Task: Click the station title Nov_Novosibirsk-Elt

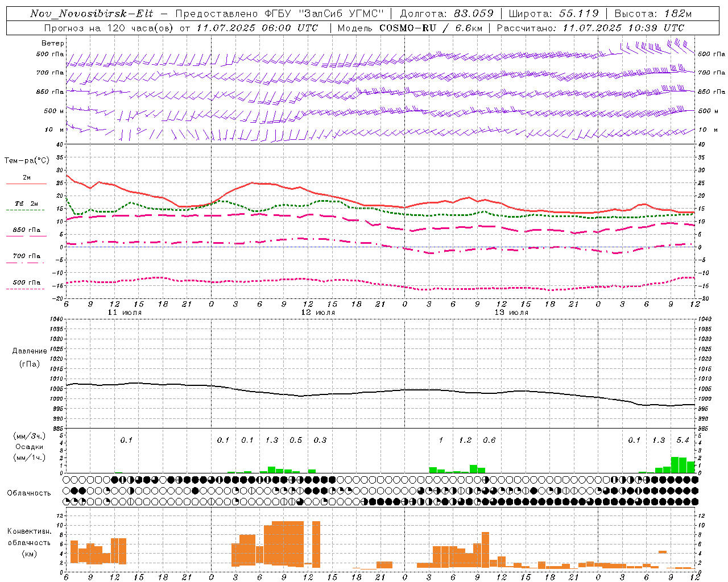Action: (x=92, y=14)
